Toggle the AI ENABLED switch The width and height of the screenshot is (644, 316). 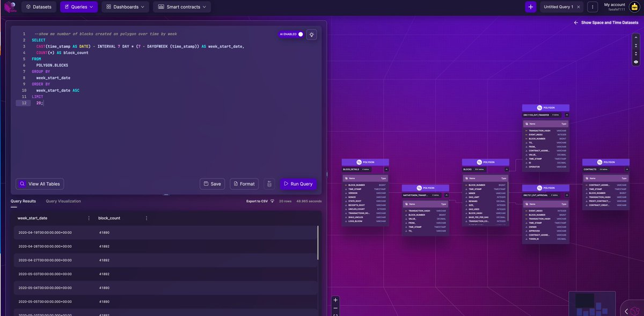click(x=299, y=34)
